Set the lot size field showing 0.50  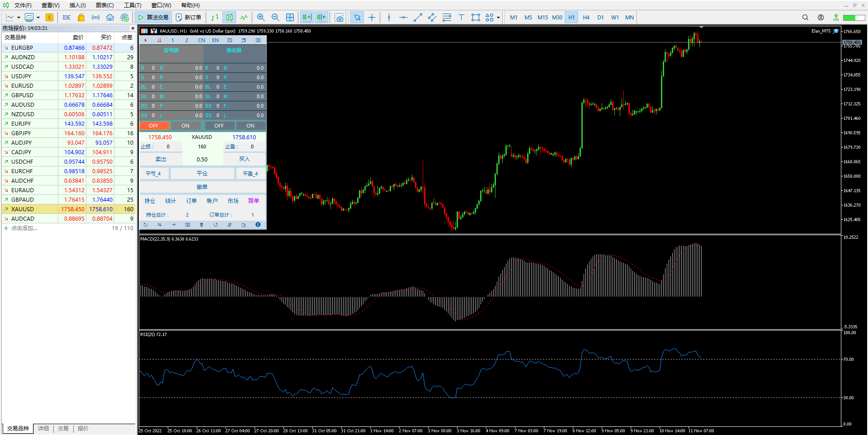pos(202,160)
